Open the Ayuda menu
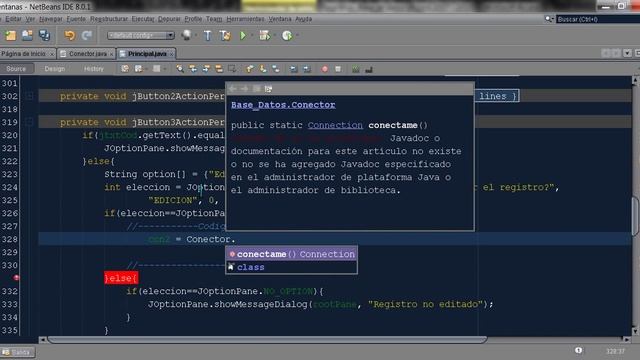This screenshot has width=640, height=360. pyautogui.click(x=303, y=19)
